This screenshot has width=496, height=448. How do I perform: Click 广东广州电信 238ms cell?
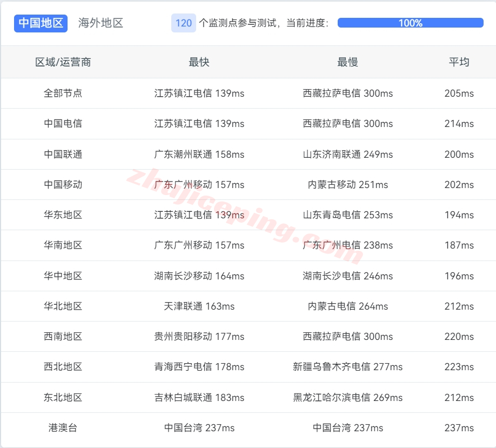pos(347,245)
